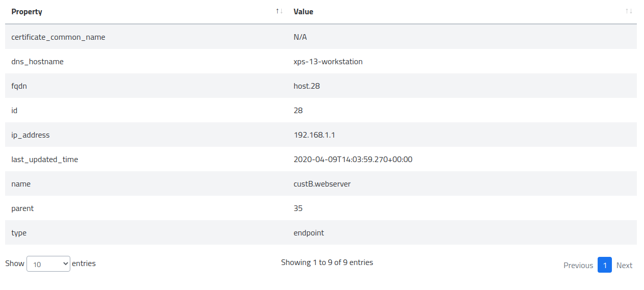This screenshot has width=644, height=290.
Task: Go to the Next page
Action: [624, 265]
